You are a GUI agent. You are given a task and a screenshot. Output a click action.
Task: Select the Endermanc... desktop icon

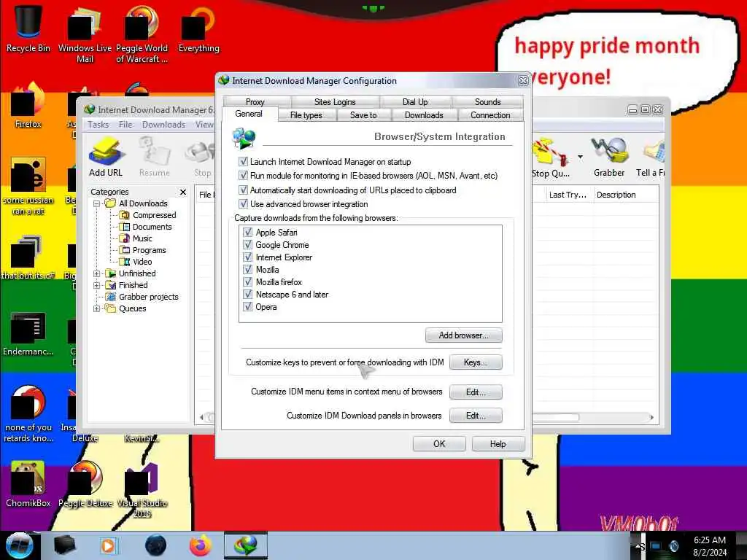pos(28,333)
